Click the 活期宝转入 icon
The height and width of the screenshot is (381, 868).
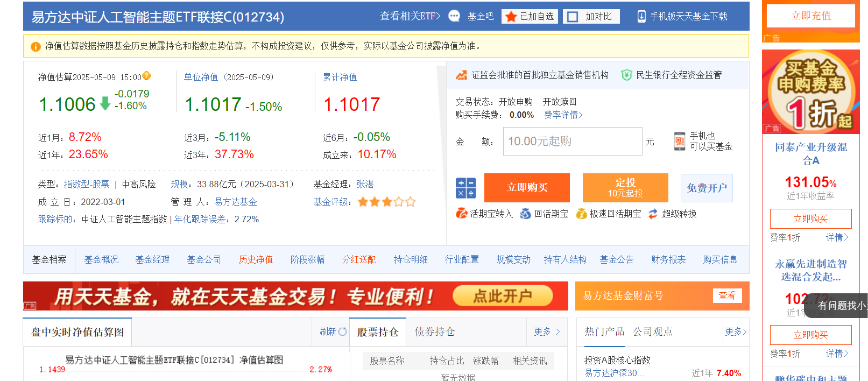pyautogui.click(x=461, y=214)
